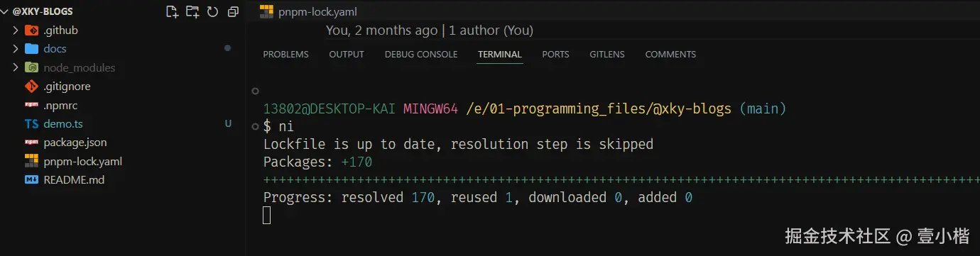The width and height of the screenshot is (980, 256).
Task: Click 'Lockfile is up to date' terminal line
Action: pyautogui.click(x=458, y=145)
